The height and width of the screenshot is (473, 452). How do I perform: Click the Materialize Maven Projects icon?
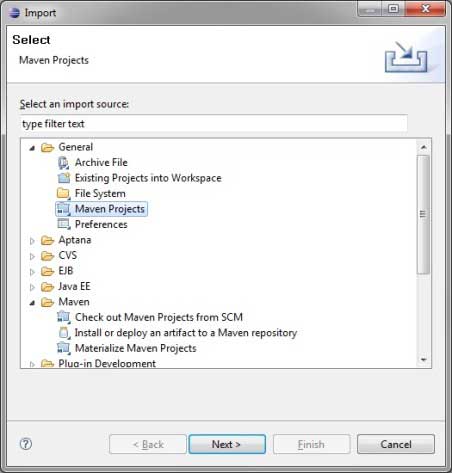point(64,348)
